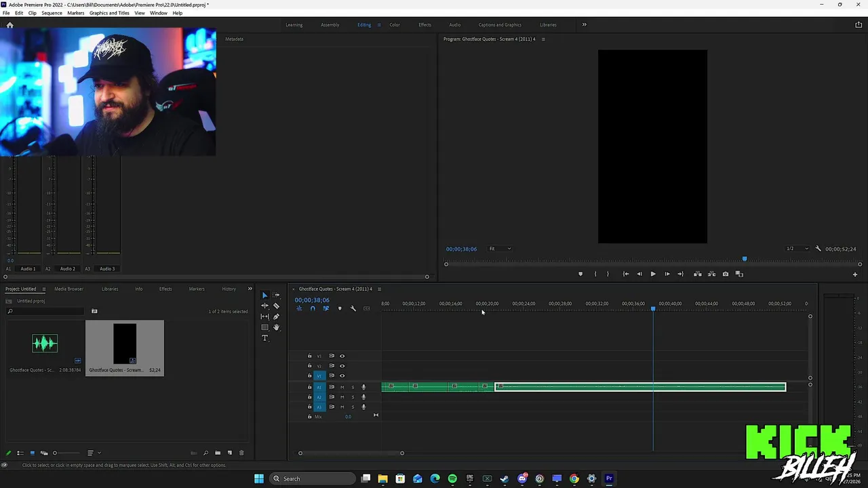Image resolution: width=868 pixels, height=488 pixels.
Task: Select the Ripple Edit tool
Action: (264, 306)
